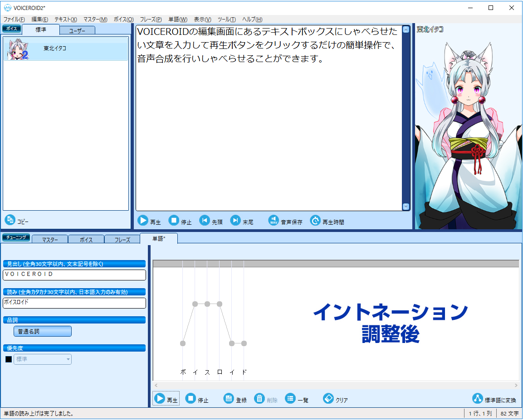The image size is (523, 420).
Task: Convert accent with 標準語に変換
Action: pos(494,399)
